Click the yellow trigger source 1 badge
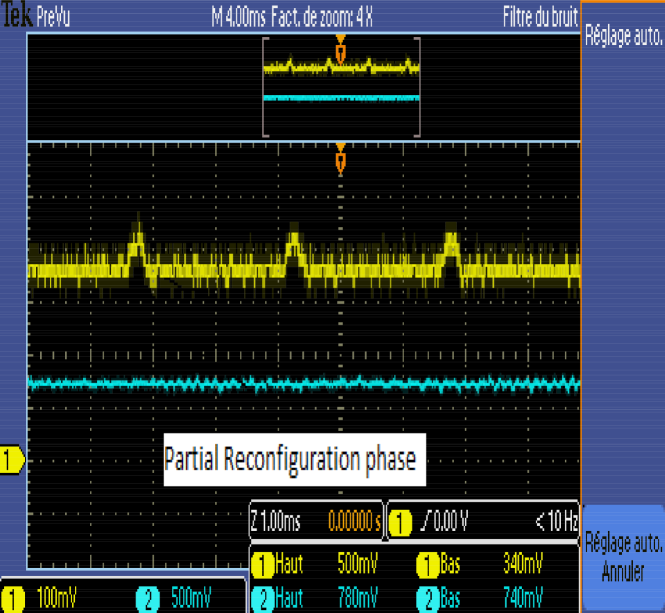 coord(400,521)
